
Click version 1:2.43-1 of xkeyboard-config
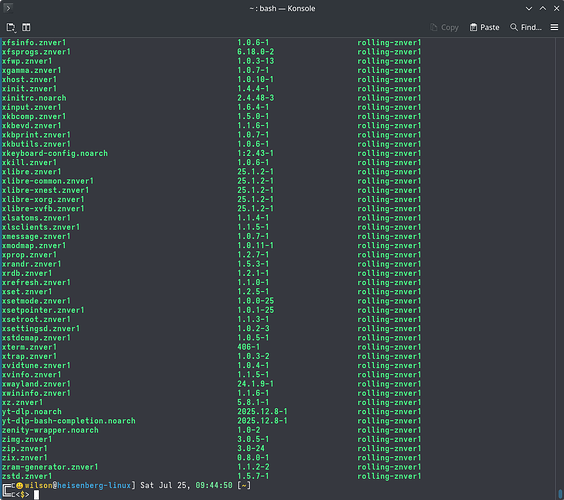pos(255,154)
